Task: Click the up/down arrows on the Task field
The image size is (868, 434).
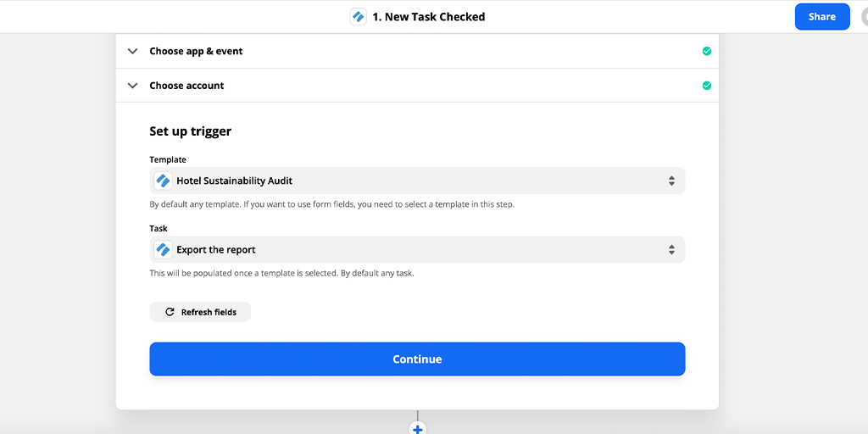Action: (x=670, y=250)
